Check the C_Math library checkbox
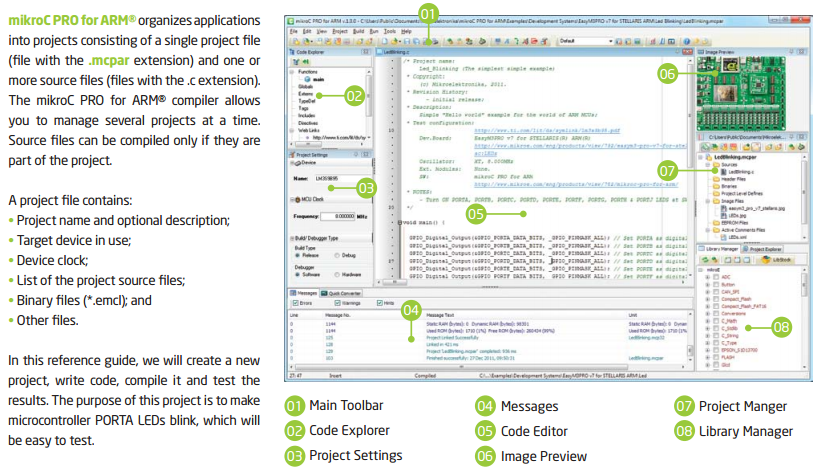This screenshot has width=818, height=472. click(716, 321)
